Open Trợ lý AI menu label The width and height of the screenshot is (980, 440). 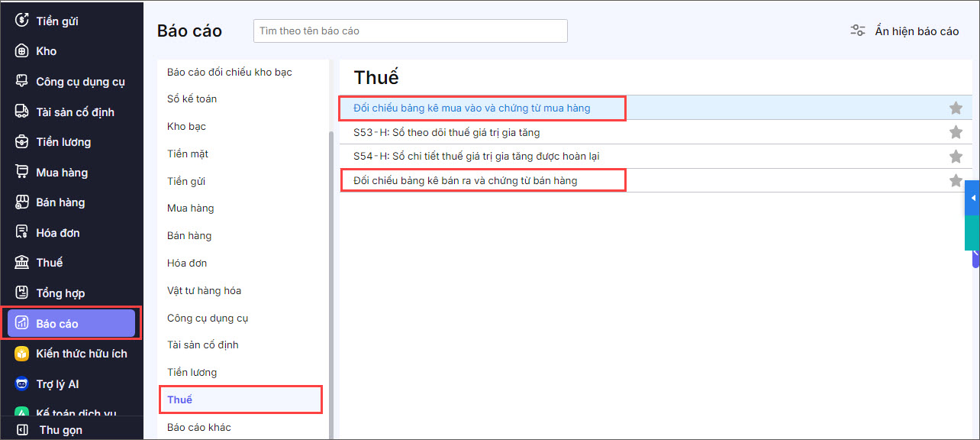point(57,383)
